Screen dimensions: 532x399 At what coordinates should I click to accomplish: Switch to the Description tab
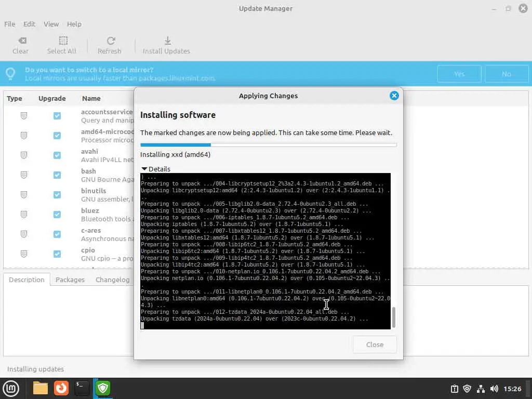coord(26,280)
